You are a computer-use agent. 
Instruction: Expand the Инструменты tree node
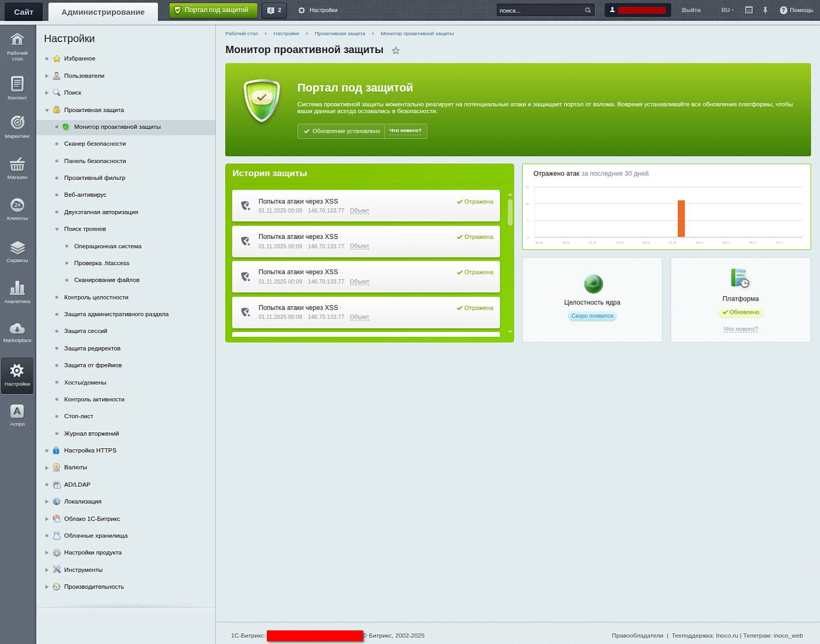pyautogui.click(x=47, y=570)
